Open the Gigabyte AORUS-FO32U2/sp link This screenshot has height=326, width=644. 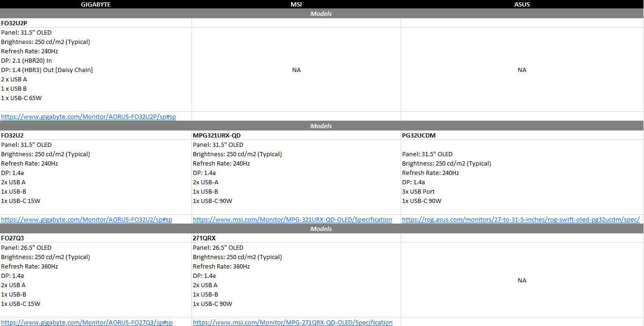(x=87, y=219)
